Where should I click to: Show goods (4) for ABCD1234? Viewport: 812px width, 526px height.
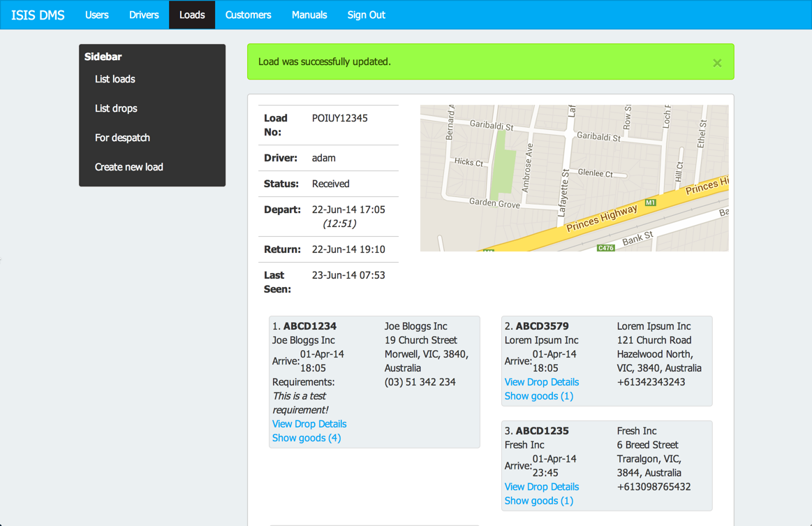click(x=307, y=438)
